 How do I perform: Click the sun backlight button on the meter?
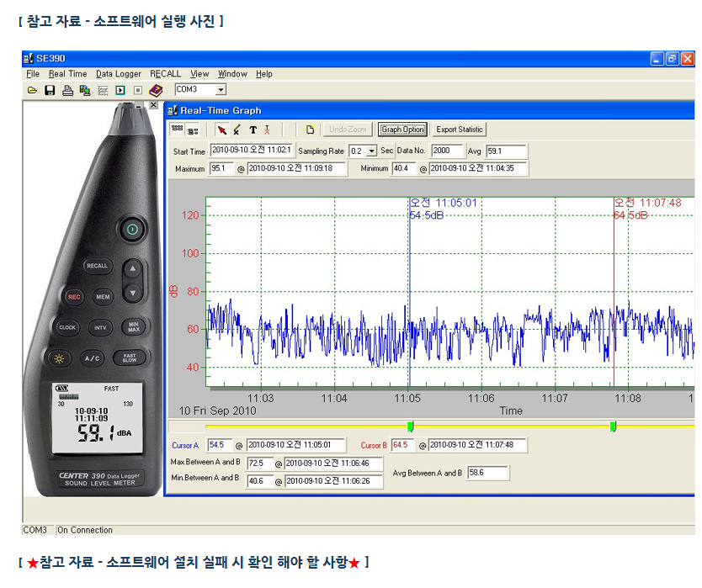coord(59,359)
